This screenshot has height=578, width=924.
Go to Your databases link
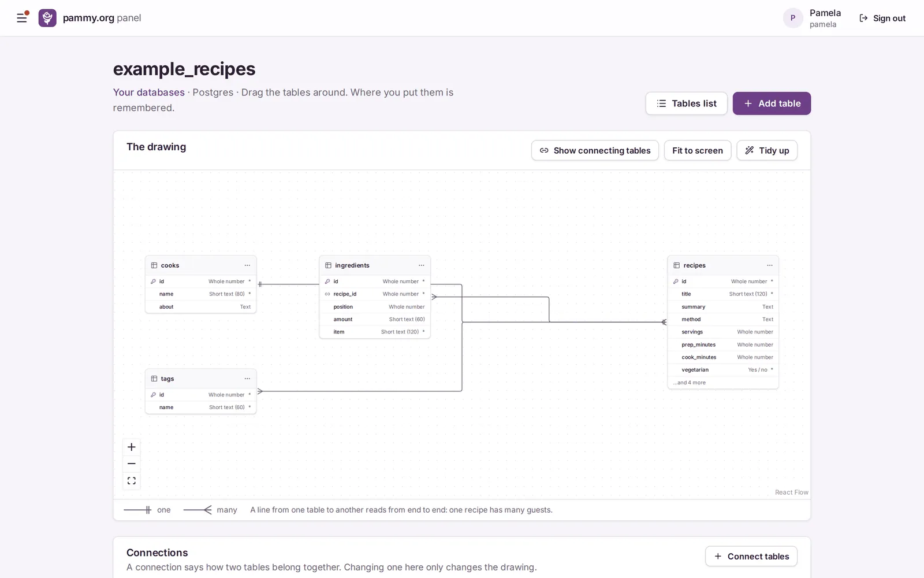(x=149, y=92)
